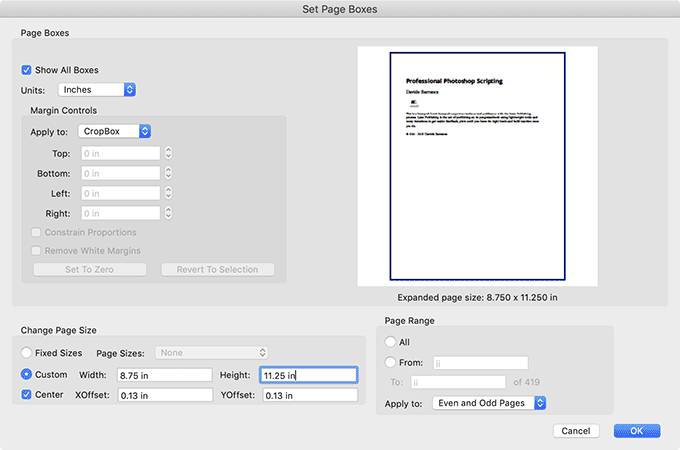Screen dimensions: 680x450
Task: Click the Right margin input field
Action: (x=121, y=213)
